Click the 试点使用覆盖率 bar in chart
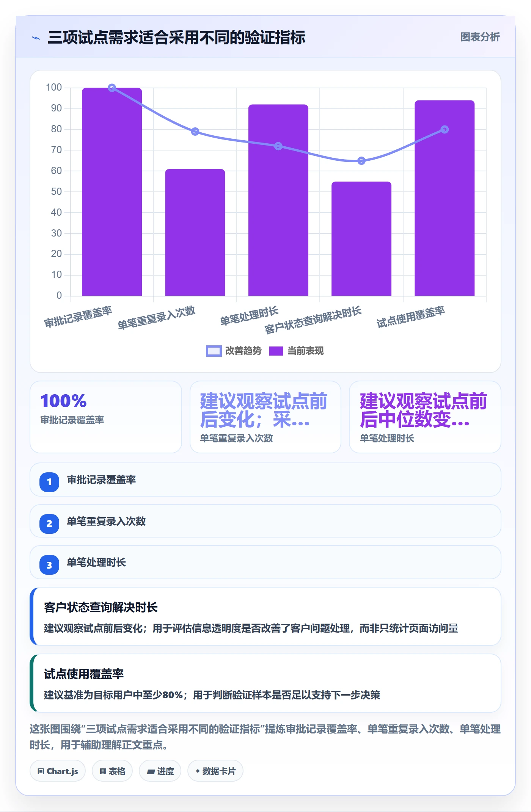Image resolution: width=531 pixels, height=812 pixels. click(445, 198)
